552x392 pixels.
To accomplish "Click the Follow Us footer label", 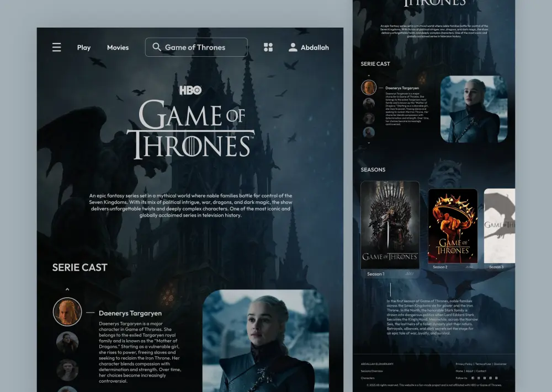I will (461, 378).
